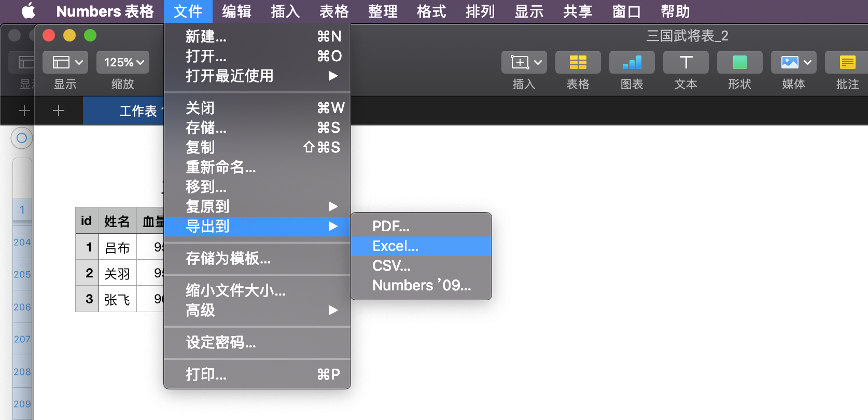Export to PDF… from the submenu

pyautogui.click(x=421, y=226)
